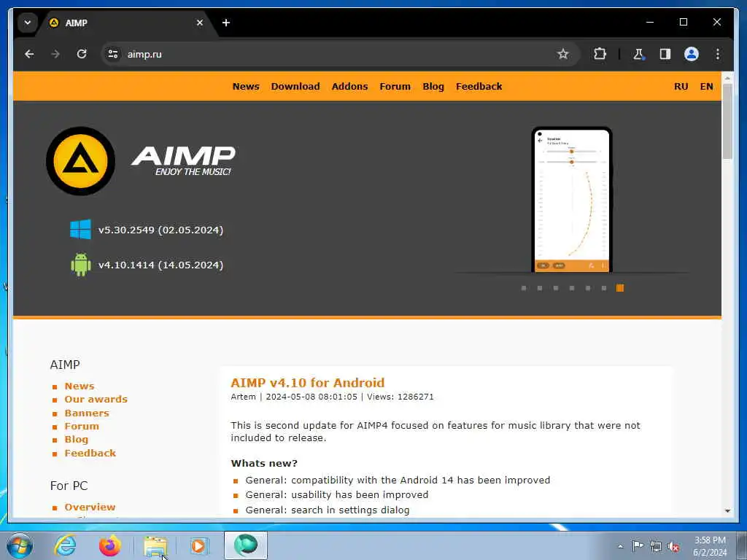
Task: Open Windows version v5.30.2549 link
Action: [160, 230]
